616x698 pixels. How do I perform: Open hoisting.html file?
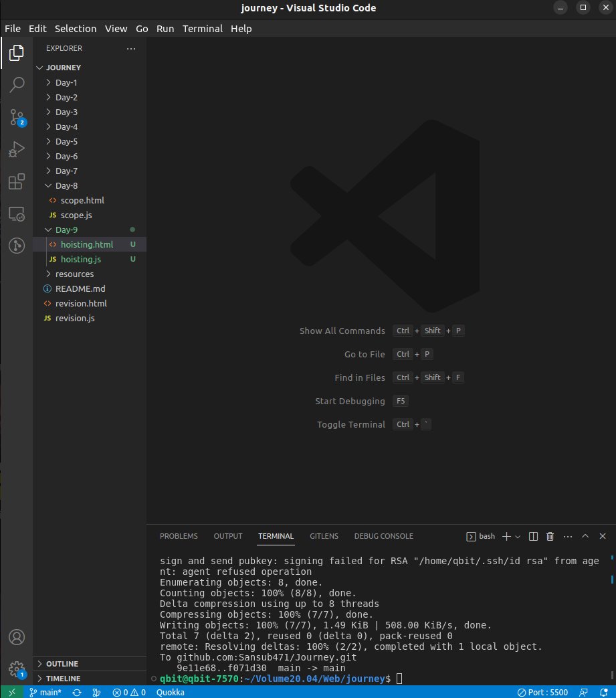click(x=90, y=244)
